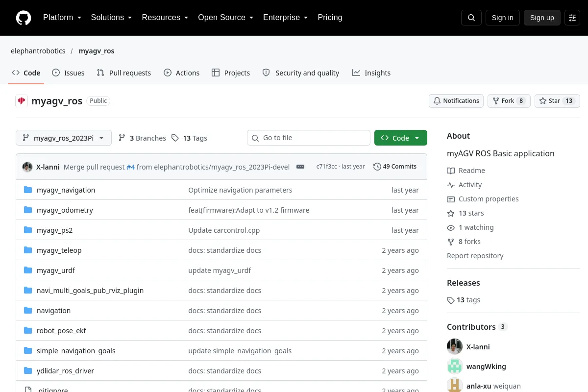Click the Sign in button
This screenshot has width=588, height=392.
[x=502, y=18]
